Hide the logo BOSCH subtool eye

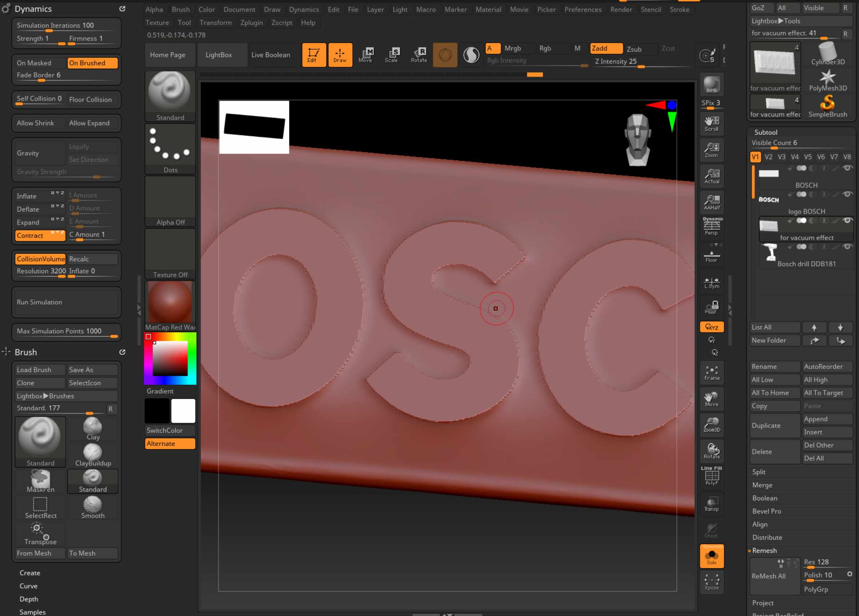click(848, 194)
